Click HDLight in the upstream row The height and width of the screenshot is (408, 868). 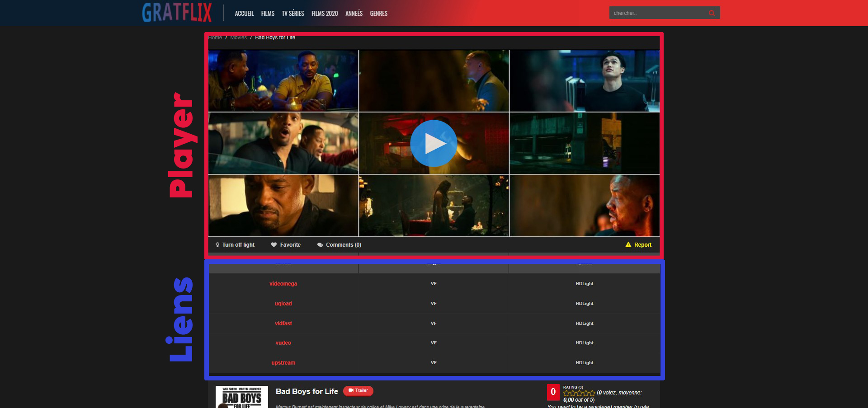(585, 363)
